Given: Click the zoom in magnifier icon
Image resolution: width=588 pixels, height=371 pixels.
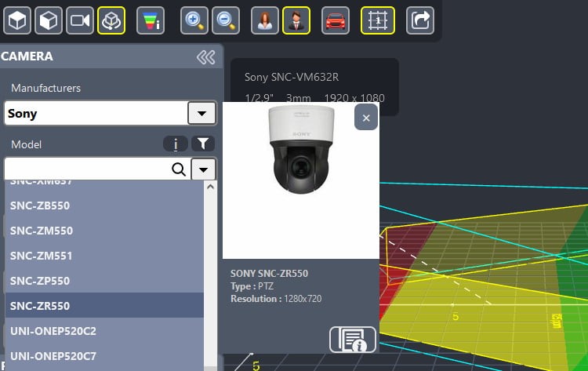Looking at the screenshot, I should tap(194, 20).
